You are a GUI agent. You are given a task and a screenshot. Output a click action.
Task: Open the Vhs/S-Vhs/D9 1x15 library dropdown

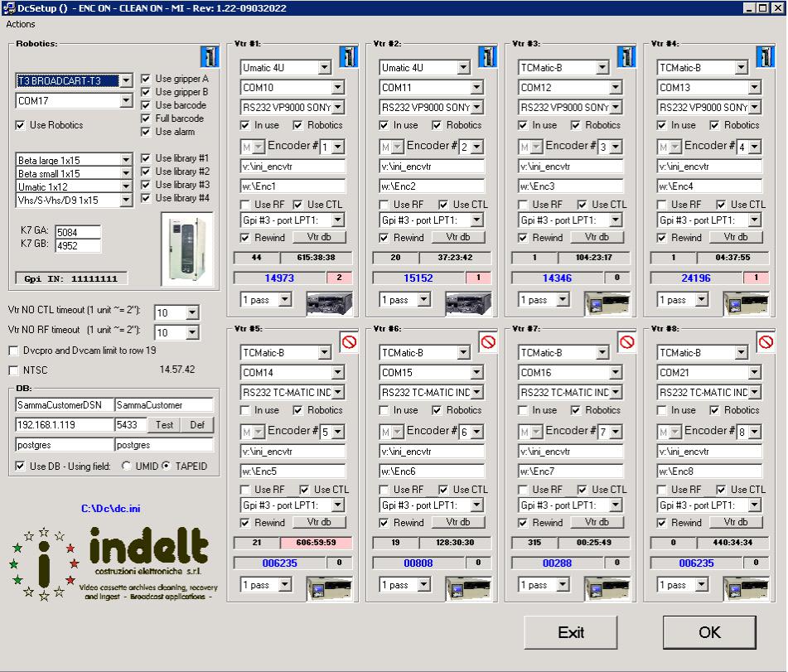(x=126, y=200)
